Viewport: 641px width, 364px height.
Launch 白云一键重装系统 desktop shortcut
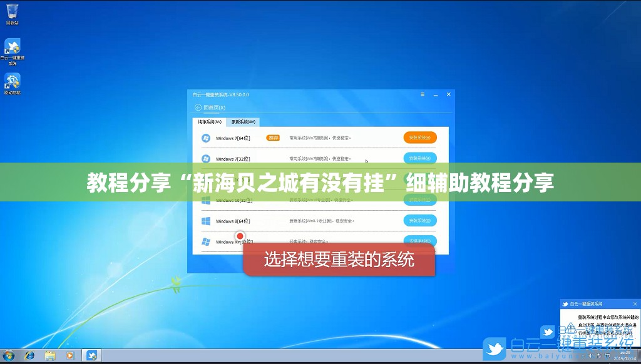(x=13, y=52)
